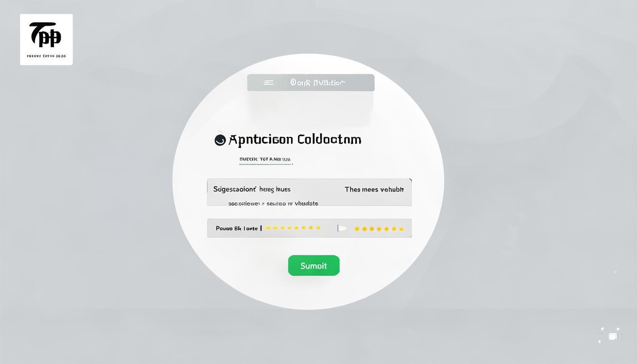Click the green Sumbit button

314,265
